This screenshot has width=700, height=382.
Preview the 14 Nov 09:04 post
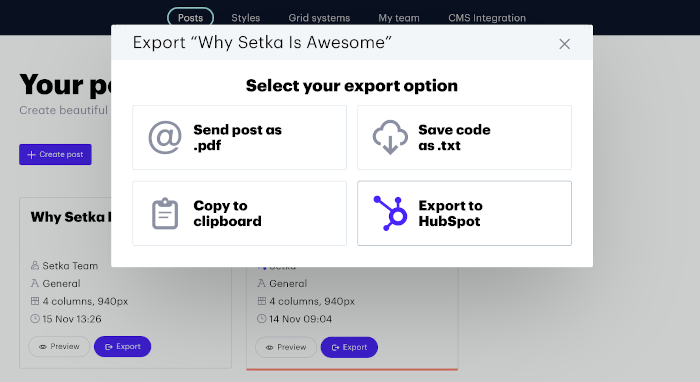click(x=286, y=347)
